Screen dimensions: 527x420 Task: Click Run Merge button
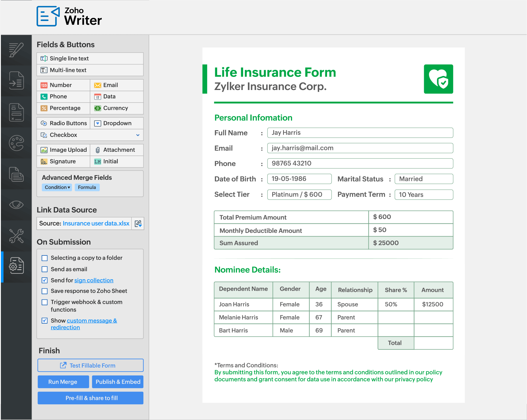pyautogui.click(x=63, y=382)
